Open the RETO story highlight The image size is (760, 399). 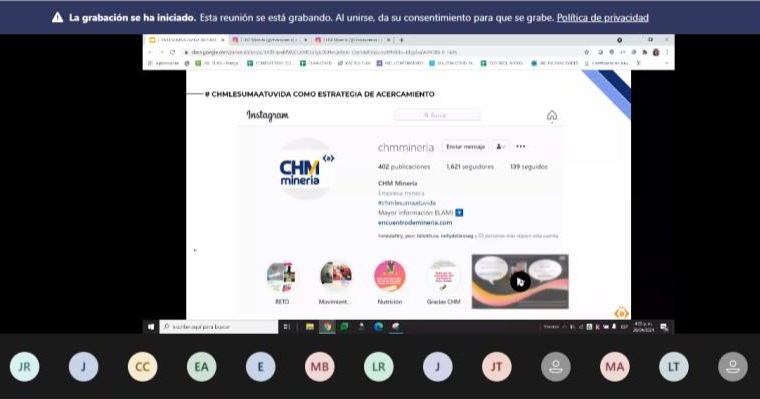pyautogui.click(x=282, y=282)
